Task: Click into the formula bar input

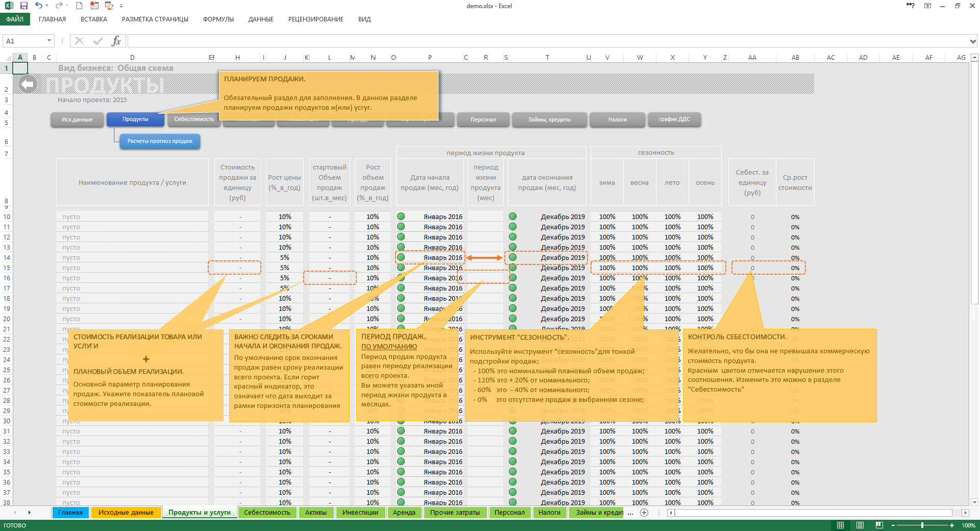Action: pos(548,41)
